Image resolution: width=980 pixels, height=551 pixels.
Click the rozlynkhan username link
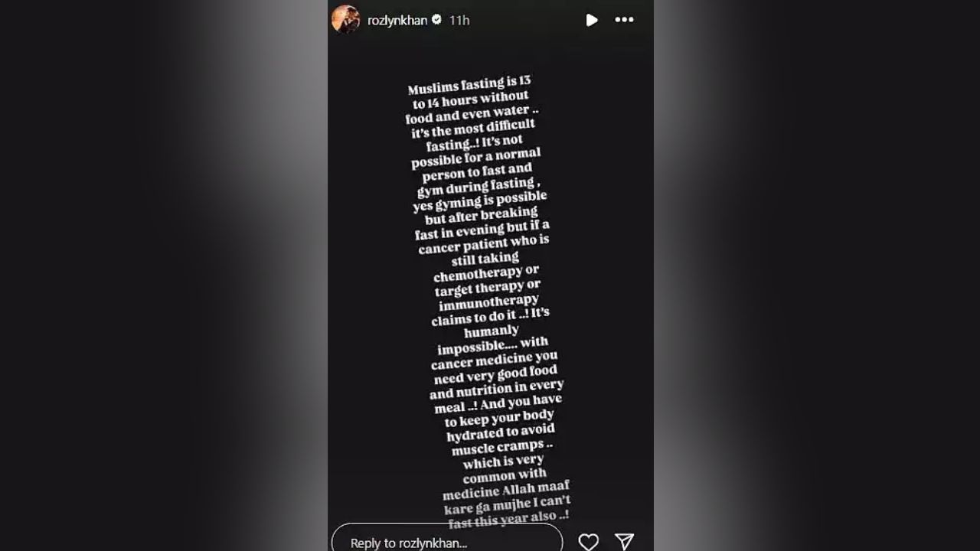pyautogui.click(x=397, y=21)
